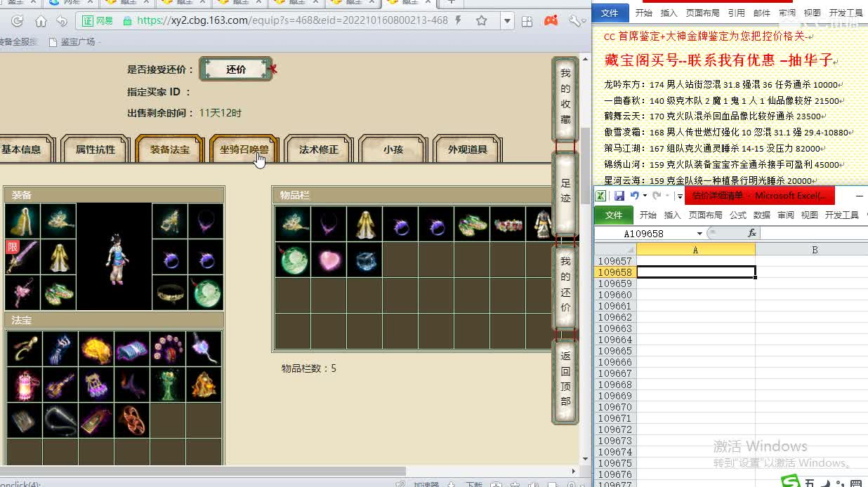Screen dimensions: 868x487
Task: Click the browser home icon
Action: [41, 21]
